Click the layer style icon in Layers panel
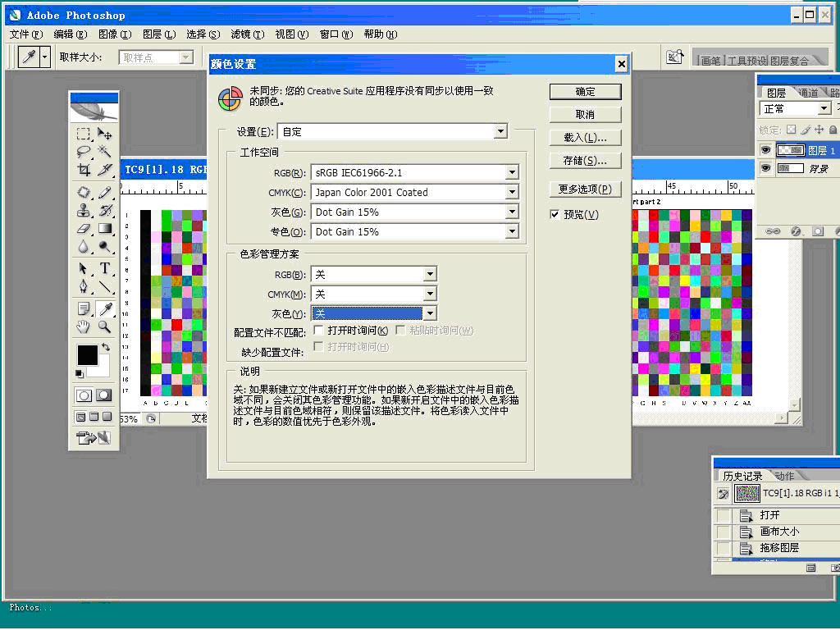The width and height of the screenshot is (840, 630). (796, 231)
